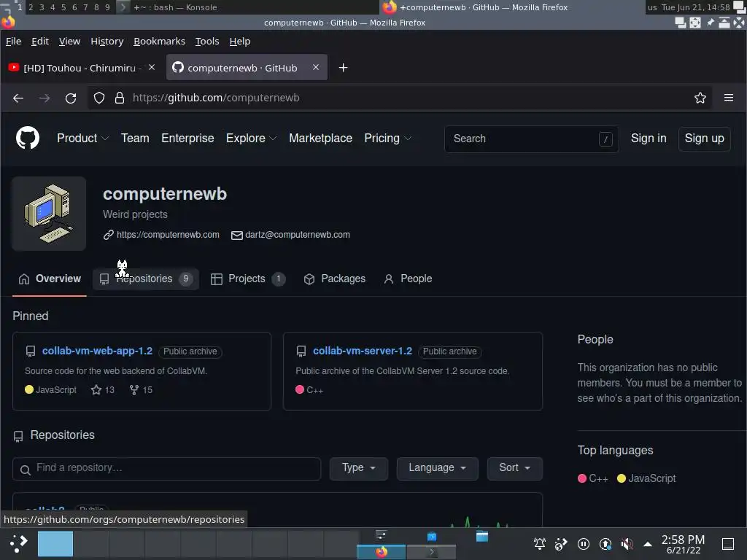This screenshot has height=560, width=747.
Task: Click the Sign in link
Action: [x=649, y=139]
